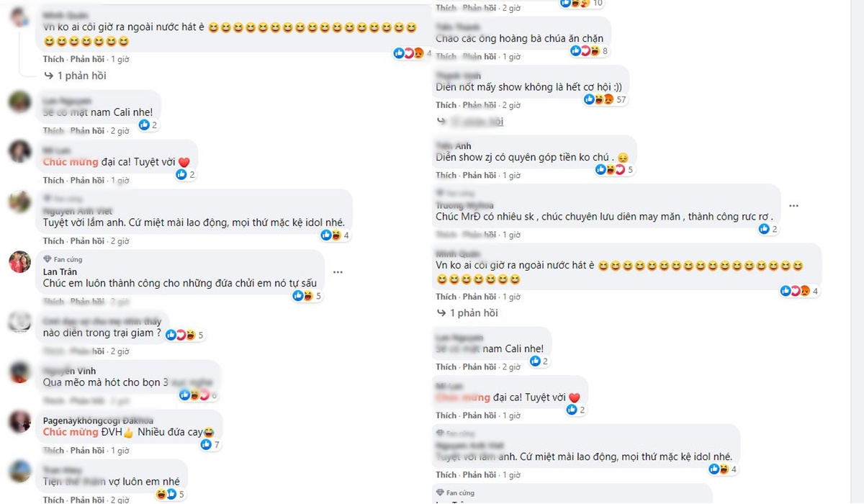Click 'Phản hồi' under 'Tuyệt vời lắm anh' left comment
864x504 pixels.
tap(87, 240)
